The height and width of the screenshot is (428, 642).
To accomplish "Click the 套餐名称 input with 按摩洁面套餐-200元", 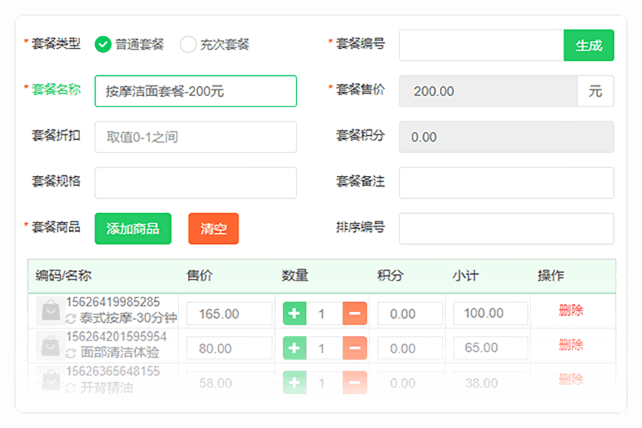I will pyautogui.click(x=196, y=91).
